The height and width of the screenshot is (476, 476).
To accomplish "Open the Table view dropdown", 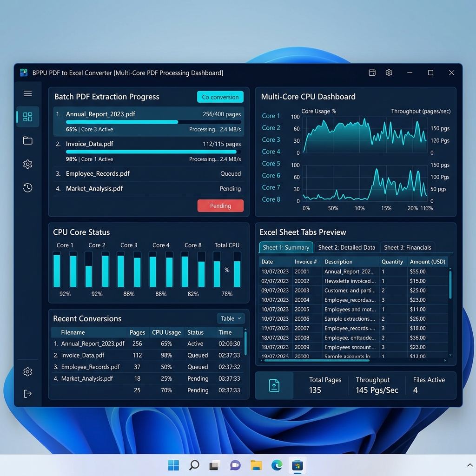I will click(x=231, y=318).
